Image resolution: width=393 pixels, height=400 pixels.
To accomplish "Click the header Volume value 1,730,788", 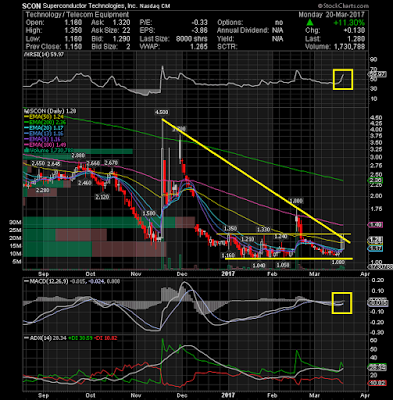I will coord(349,47).
